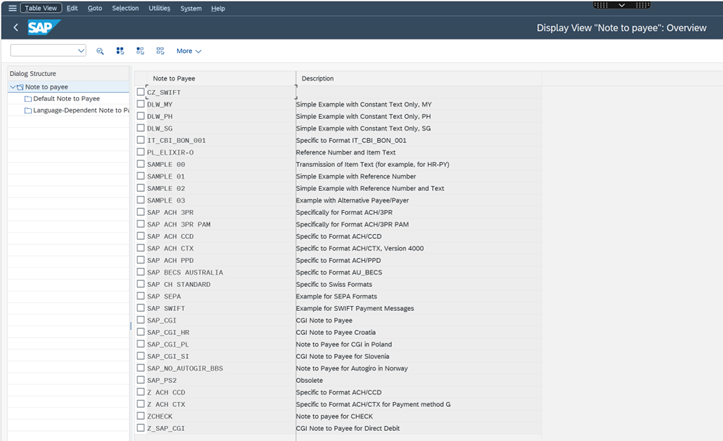Click the SAP BECS AUSTRALIA cell
723x441 pixels.
pyautogui.click(x=220, y=272)
